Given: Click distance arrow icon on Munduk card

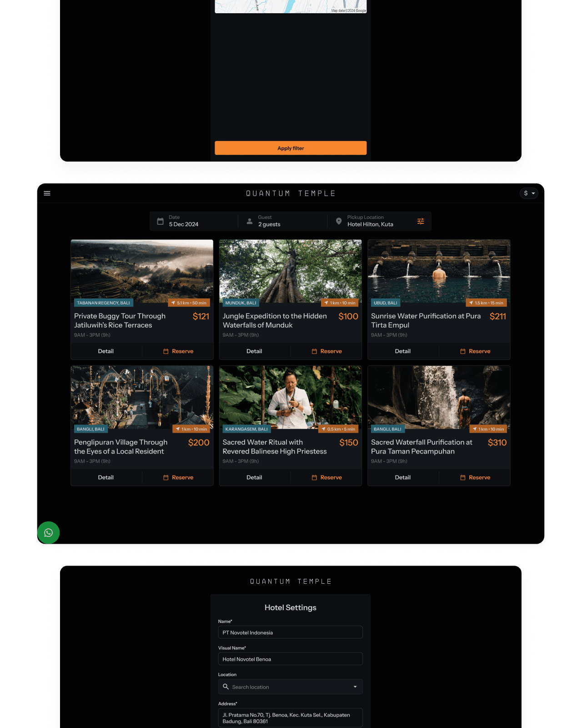Looking at the screenshot, I should point(326,303).
